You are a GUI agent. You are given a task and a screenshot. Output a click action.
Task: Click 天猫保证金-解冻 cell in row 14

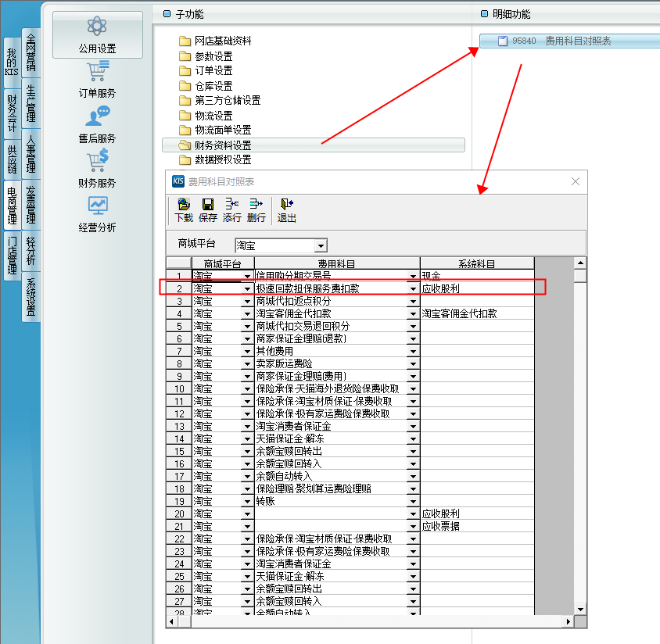[x=332, y=438]
